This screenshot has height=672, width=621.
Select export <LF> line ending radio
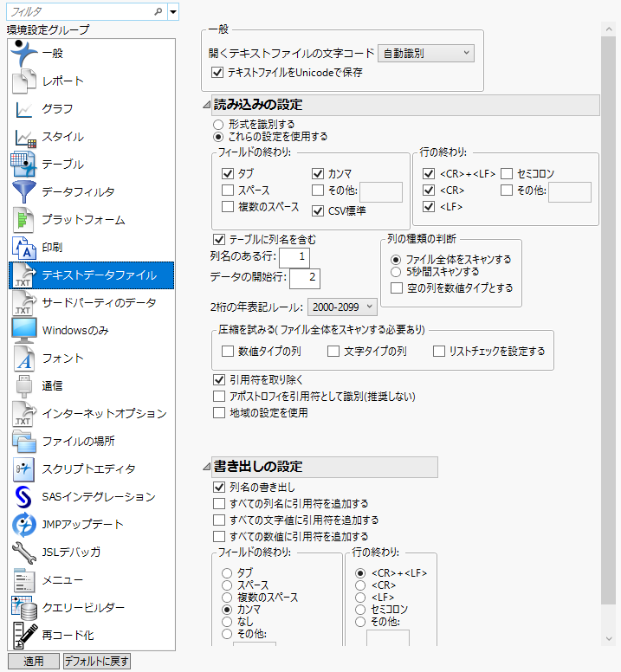[x=360, y=598]
